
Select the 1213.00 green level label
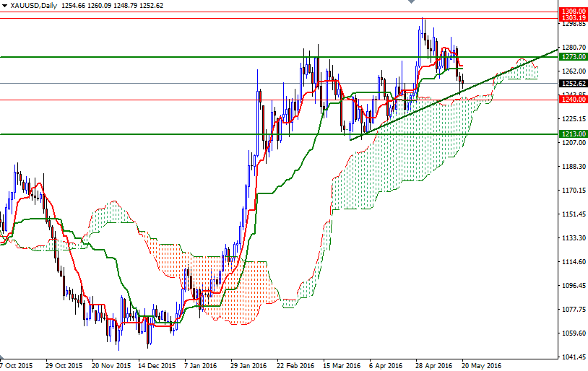[573, 134]
